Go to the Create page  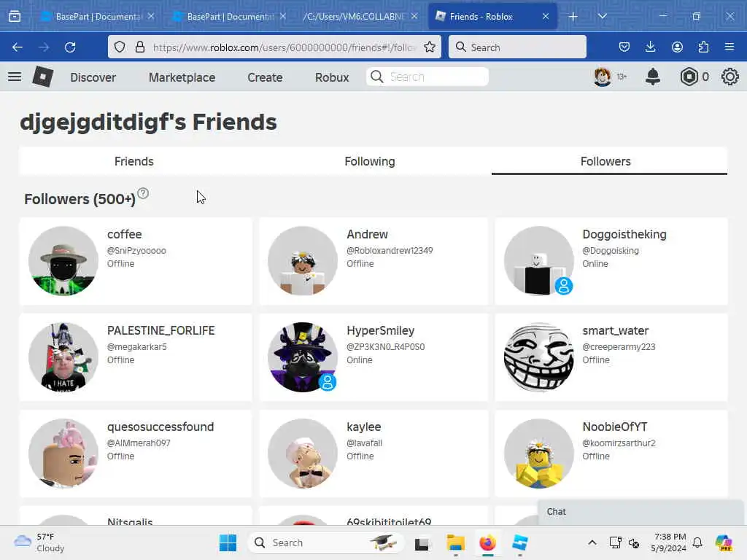265,77
